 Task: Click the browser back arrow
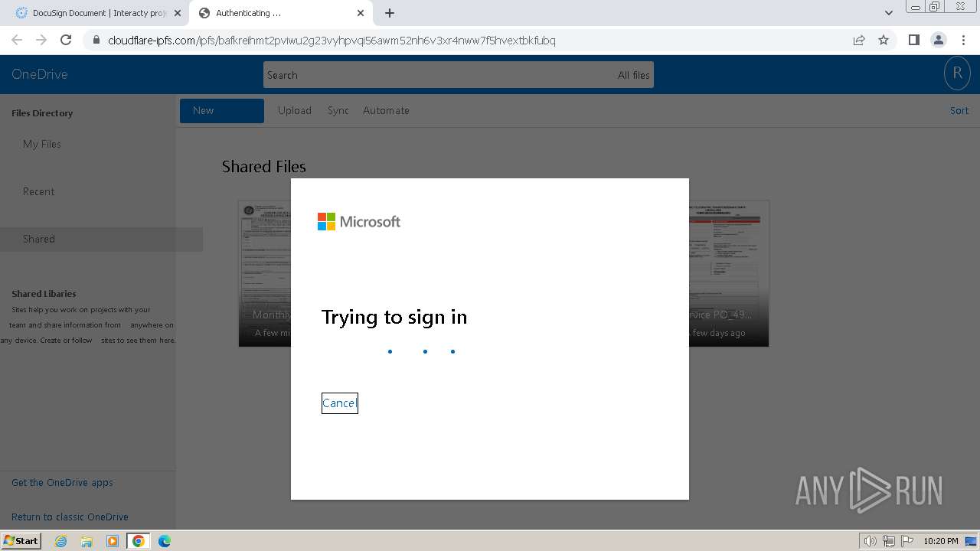[x=17, y=40]
